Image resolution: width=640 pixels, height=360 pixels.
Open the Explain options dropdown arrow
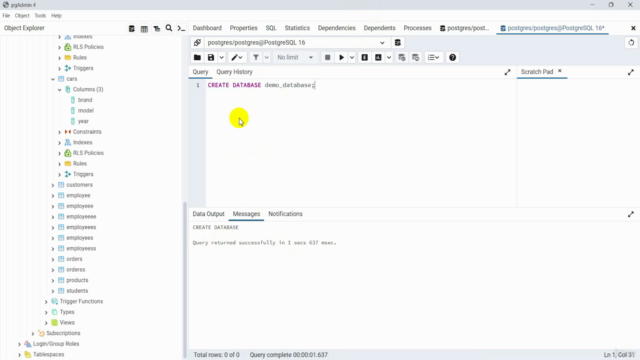(x=389, y=58)
